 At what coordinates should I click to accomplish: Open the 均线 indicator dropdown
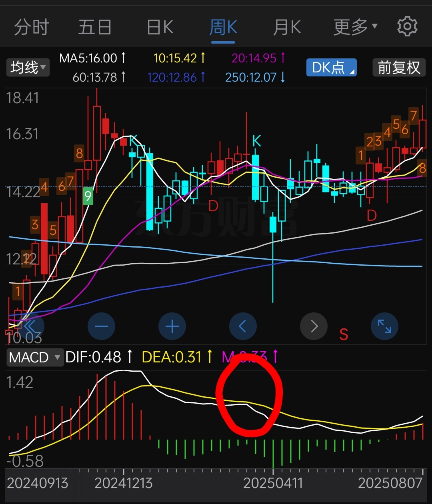pos(28,67)
